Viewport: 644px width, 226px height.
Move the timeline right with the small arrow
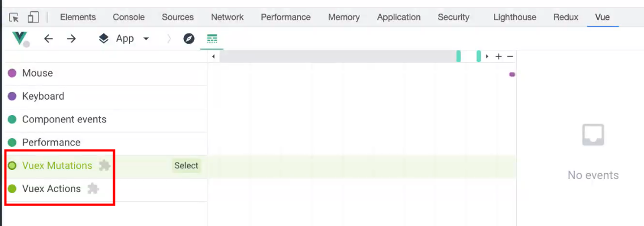pos(487,57)
